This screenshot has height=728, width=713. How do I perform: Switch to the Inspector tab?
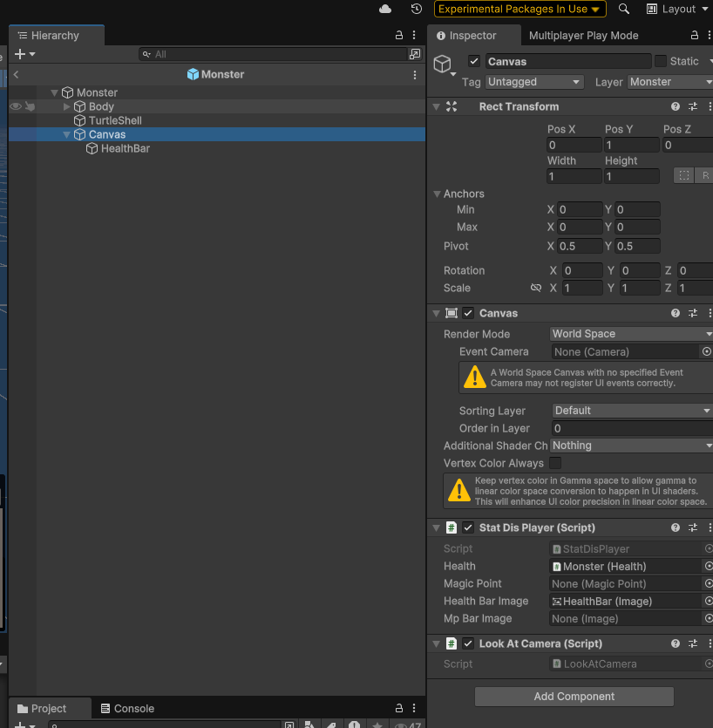tap(473, 35)
